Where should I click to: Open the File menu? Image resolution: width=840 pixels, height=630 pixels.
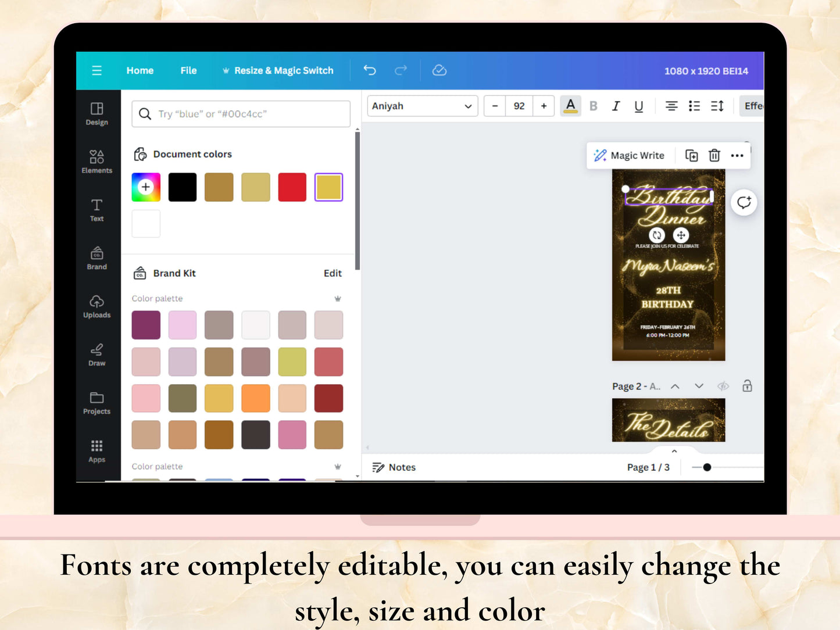coord(188,70)
